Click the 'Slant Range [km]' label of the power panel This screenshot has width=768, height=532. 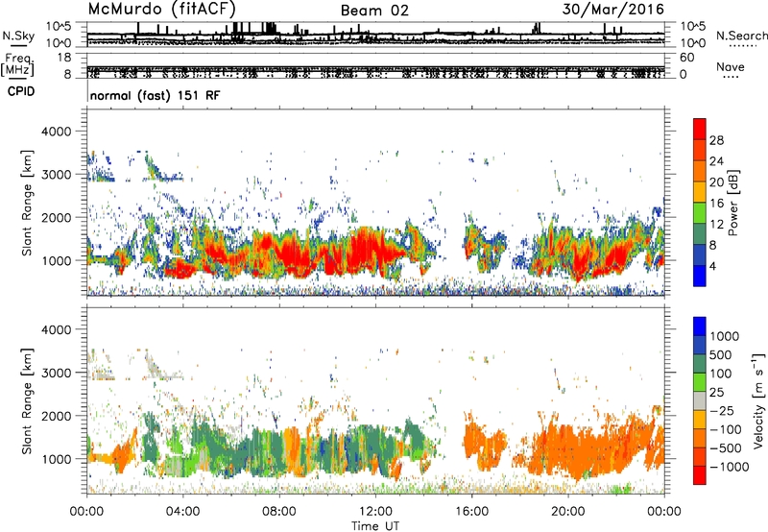pyautogui.click(x=27, y=203)
